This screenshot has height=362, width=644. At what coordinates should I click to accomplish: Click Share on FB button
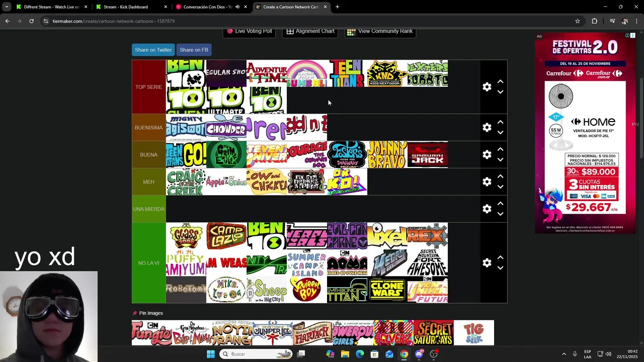pyautogui.click(x=194, y=50)
